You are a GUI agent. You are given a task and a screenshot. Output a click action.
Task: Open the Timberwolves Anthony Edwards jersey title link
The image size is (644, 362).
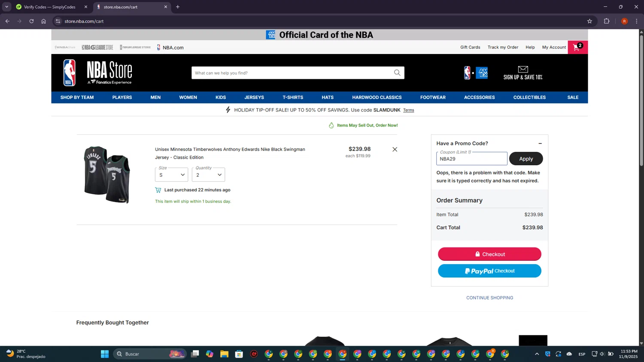point(230,153)
